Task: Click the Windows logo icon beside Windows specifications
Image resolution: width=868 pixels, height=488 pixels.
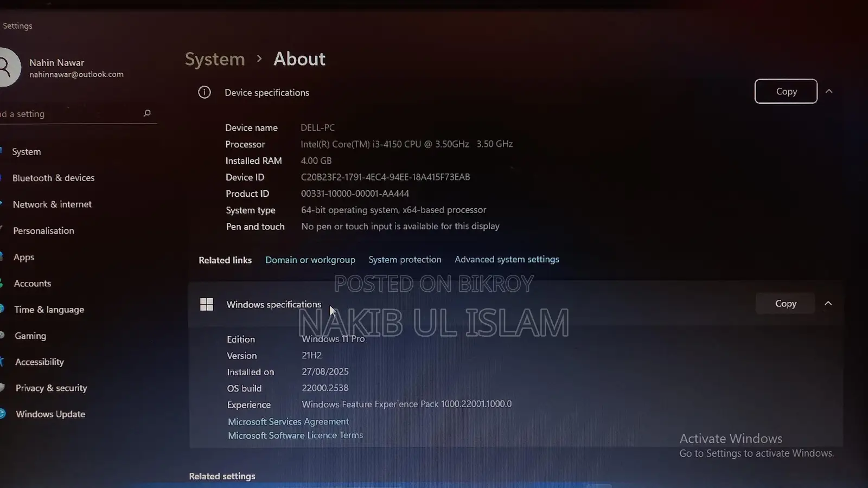Action: pyautogui.click(x=207, y=304)
